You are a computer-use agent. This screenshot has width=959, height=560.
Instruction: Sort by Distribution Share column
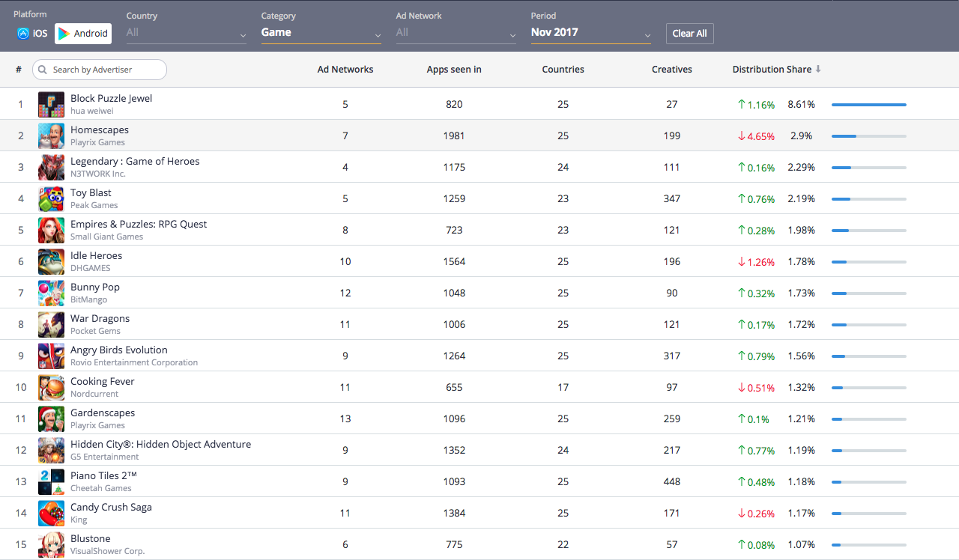point(772,70)
